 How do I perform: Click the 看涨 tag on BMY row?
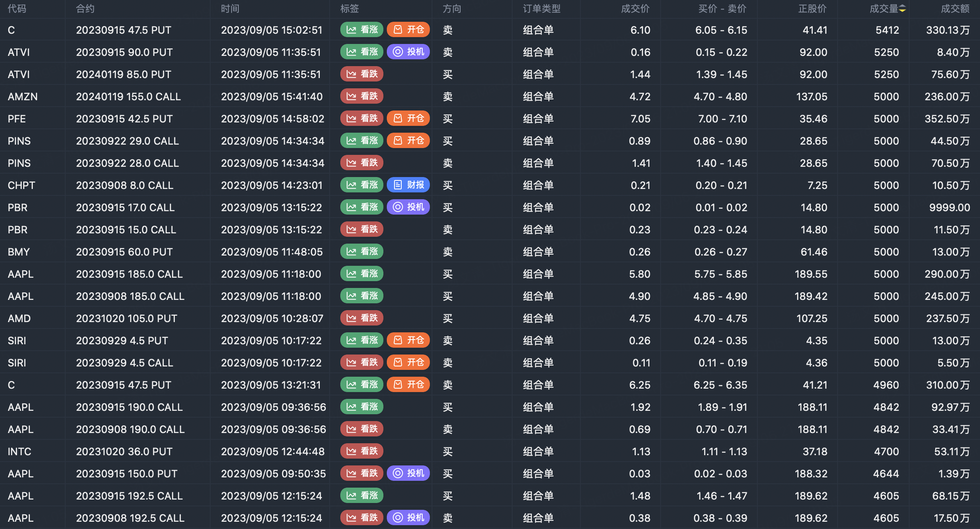[x=362, y=252]
